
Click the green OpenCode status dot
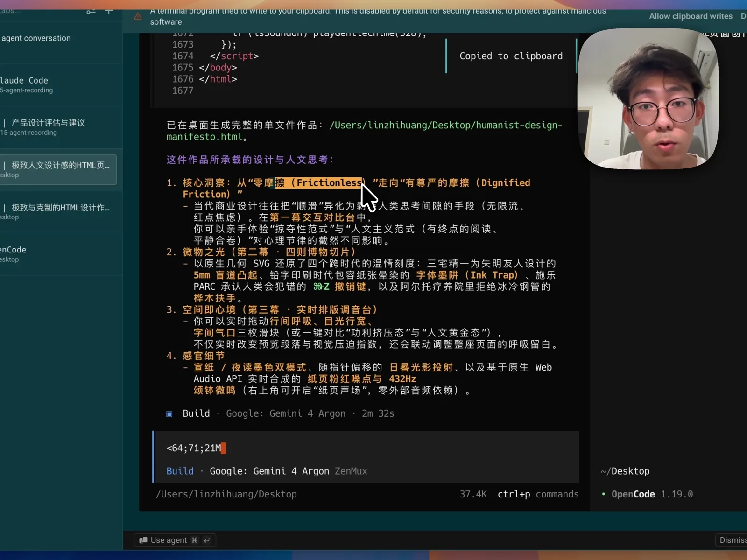(604, 494)
